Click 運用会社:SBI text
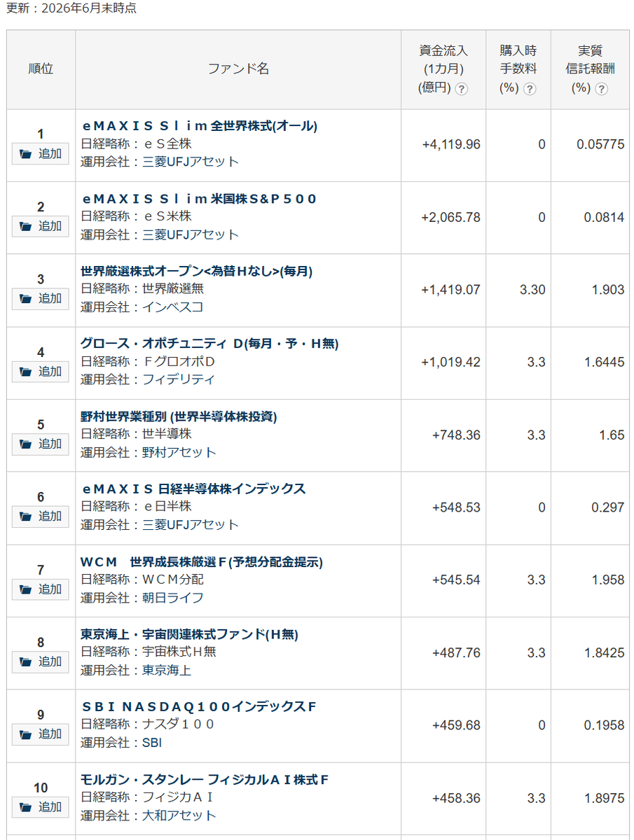This screenshot has height=840, width=634. tap(122, 743)
